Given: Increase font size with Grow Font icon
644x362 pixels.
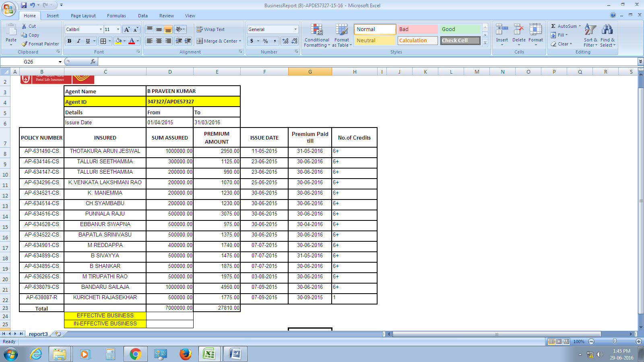Looking at the screenshot, I should pos(127,29).
